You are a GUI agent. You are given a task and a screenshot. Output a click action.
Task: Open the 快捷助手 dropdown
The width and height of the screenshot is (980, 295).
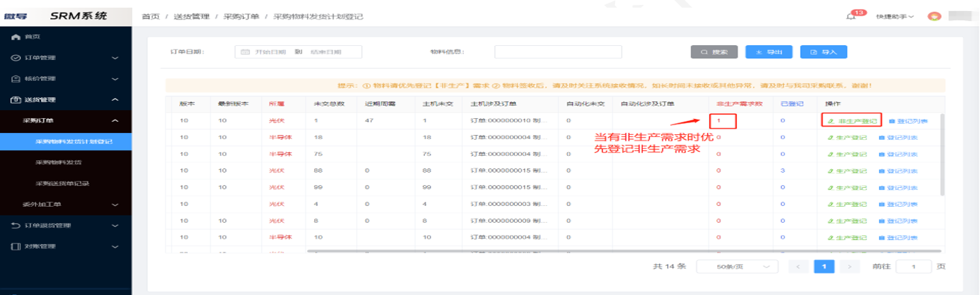point(894,16)
